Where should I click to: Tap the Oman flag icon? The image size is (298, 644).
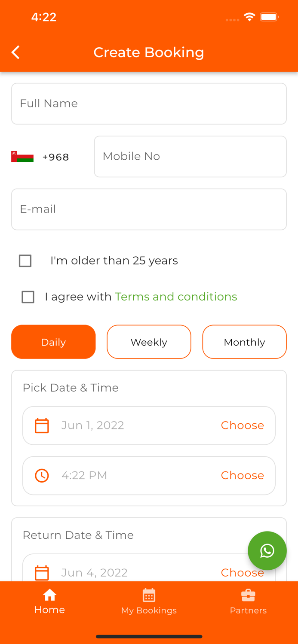tap(22, 157)
